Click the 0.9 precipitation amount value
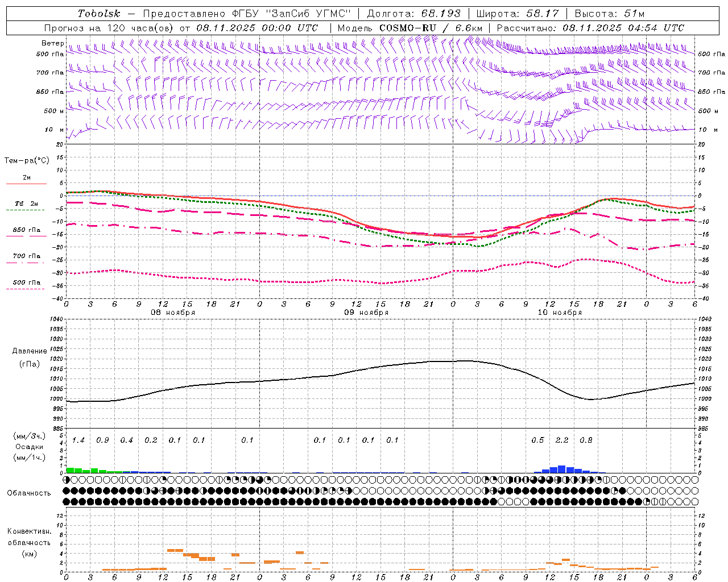Screen dimensions: 728x582 tap(102, 440)
